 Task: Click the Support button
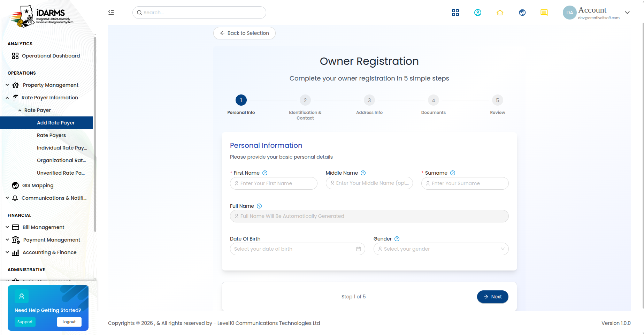[x=25, y=322]
